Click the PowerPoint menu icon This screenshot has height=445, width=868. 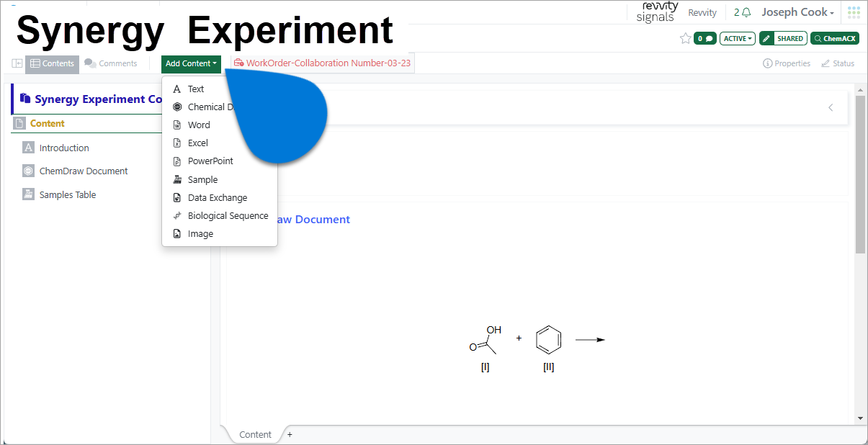tap(177, 161)
